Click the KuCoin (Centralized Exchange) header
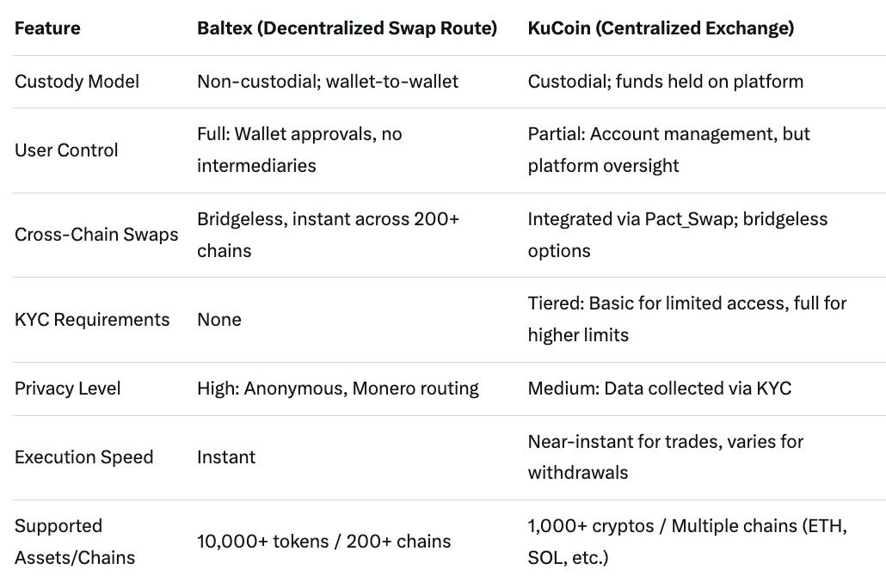 pyautogui.click(x=660, y=28)
